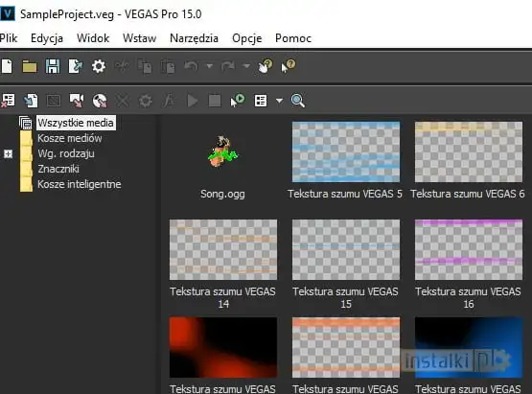Open the Undo history dropdown arrow
Image resolution: width=532 pixels, height=394 pixels.
[210, 66]
